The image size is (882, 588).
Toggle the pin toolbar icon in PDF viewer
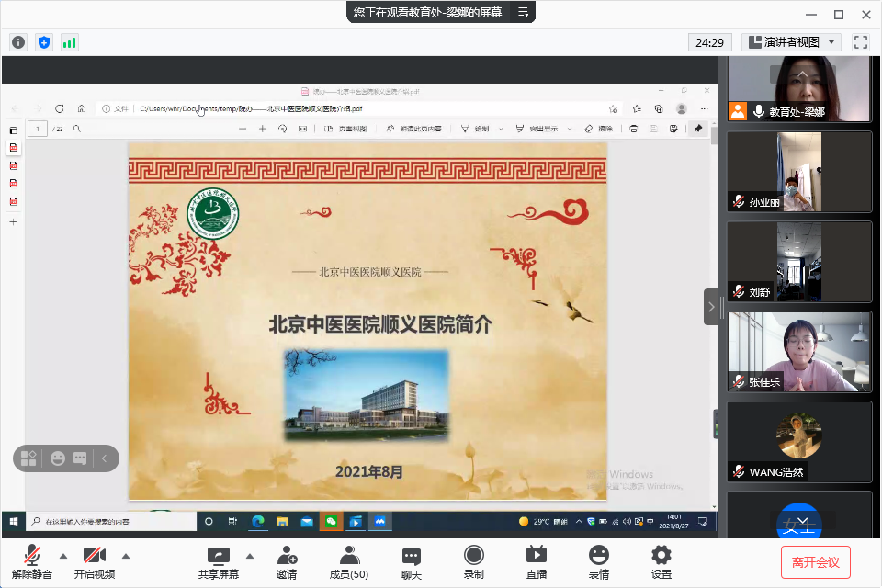pyautogui.click(x=698, y=129)
